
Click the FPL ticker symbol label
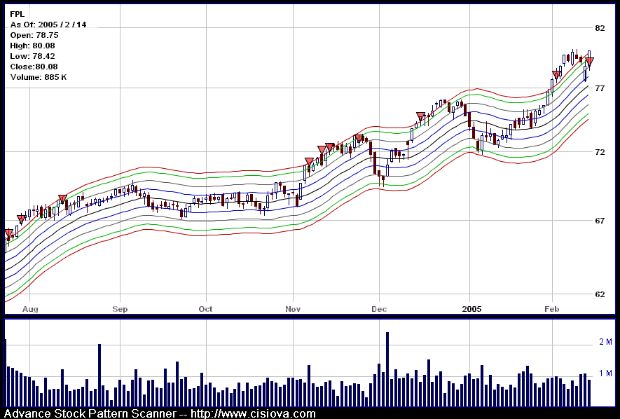point(17,14)
